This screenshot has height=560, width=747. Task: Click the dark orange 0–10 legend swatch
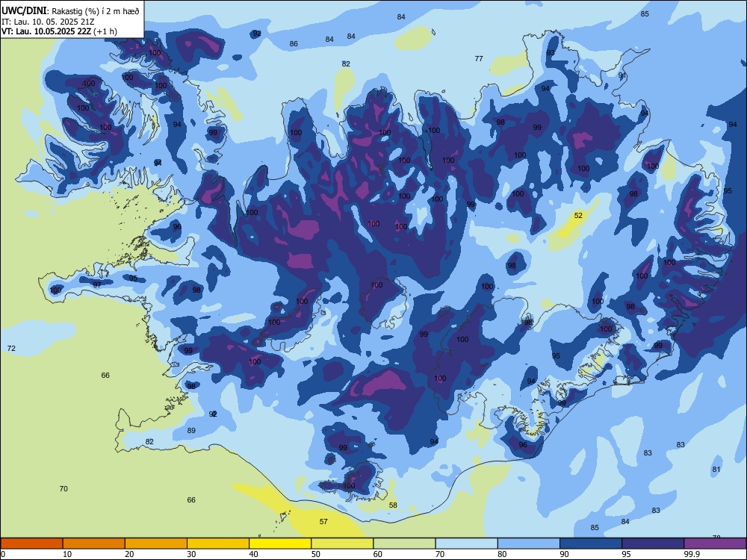click(x=31, y=544)
